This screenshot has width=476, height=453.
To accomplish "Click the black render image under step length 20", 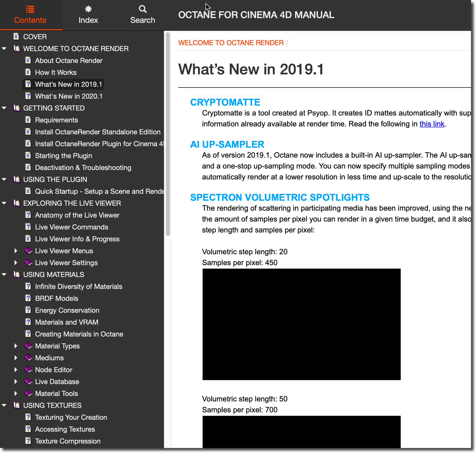I will (x=301, y=324).
